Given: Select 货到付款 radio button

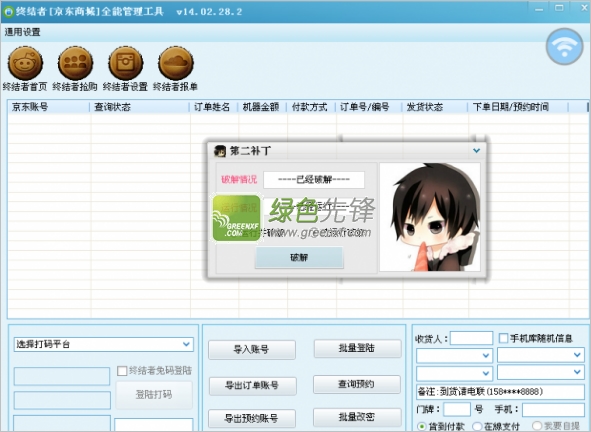Looking at the screenshot, I should (x=421, y=426).
